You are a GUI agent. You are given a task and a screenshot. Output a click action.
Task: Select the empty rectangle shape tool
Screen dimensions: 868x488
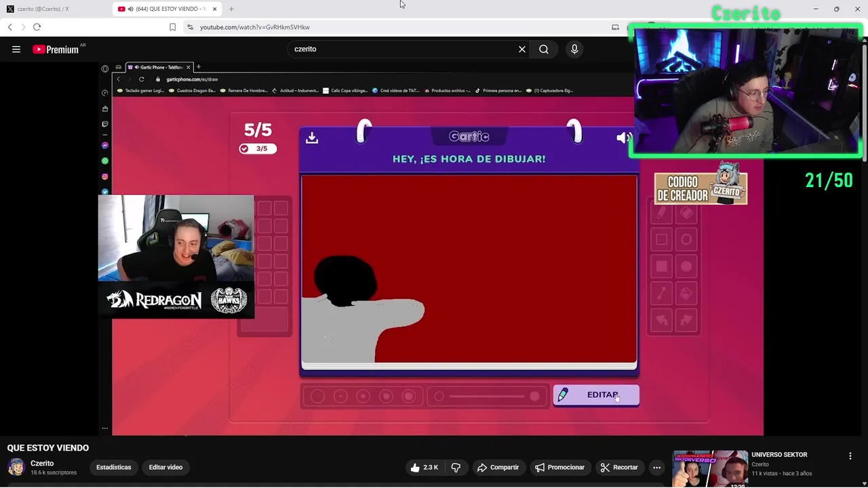coord(662,239)
